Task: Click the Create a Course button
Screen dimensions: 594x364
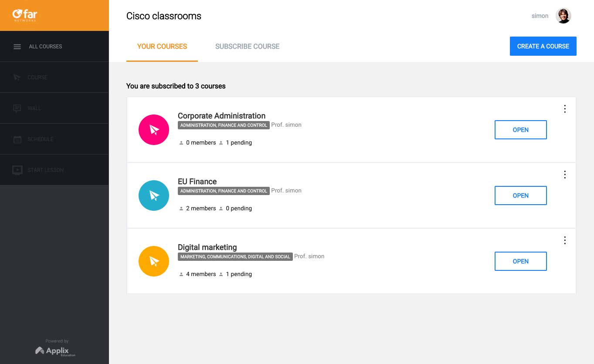Action: pyautogui.click(x=543, y=46)
